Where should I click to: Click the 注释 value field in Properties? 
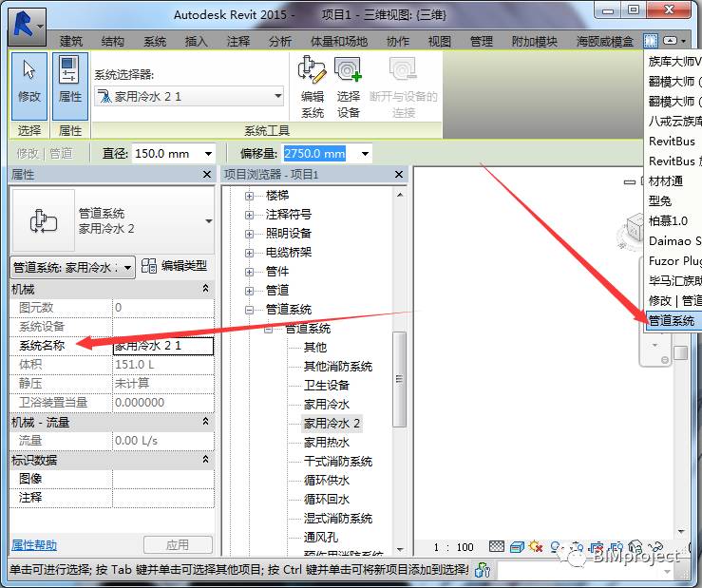(x=163, y=498)
